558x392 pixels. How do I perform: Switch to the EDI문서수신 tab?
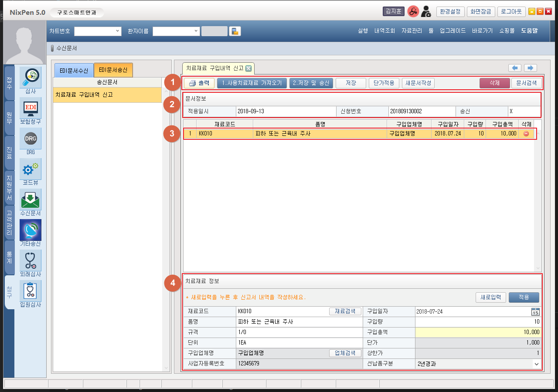[x=74, y=71]
